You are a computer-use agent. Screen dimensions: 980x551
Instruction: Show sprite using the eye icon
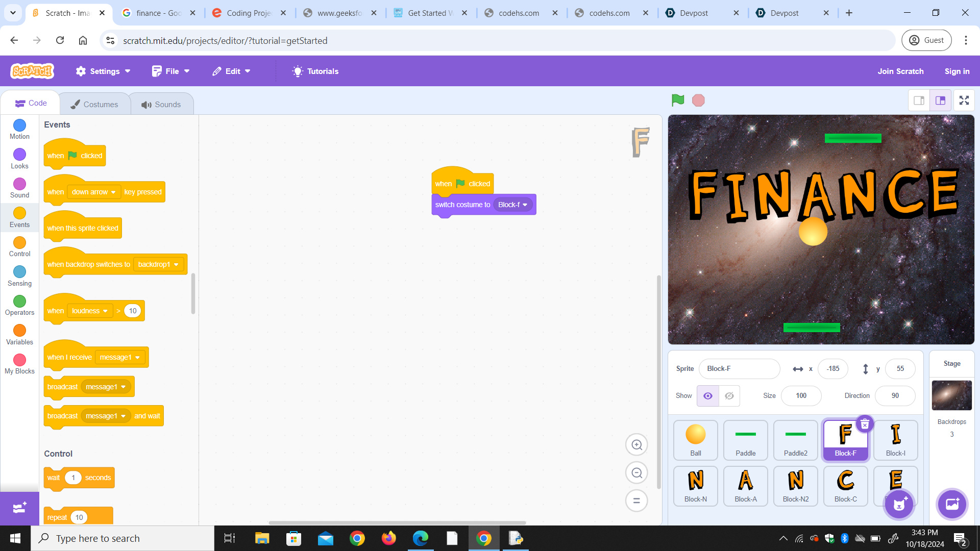click(x=708, y=396)
